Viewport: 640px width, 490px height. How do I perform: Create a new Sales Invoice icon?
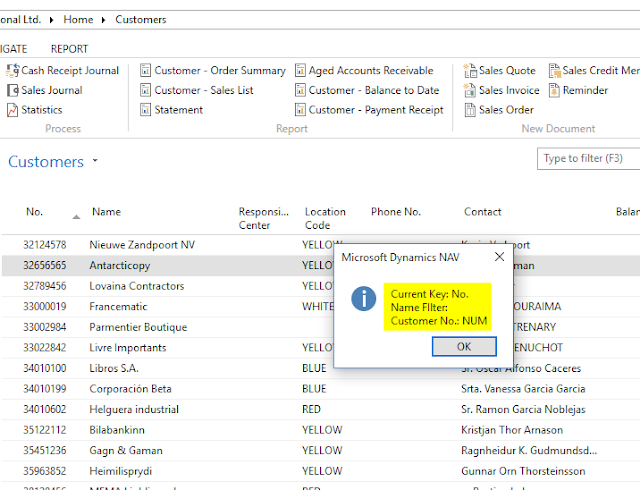(x=470, y=90)
